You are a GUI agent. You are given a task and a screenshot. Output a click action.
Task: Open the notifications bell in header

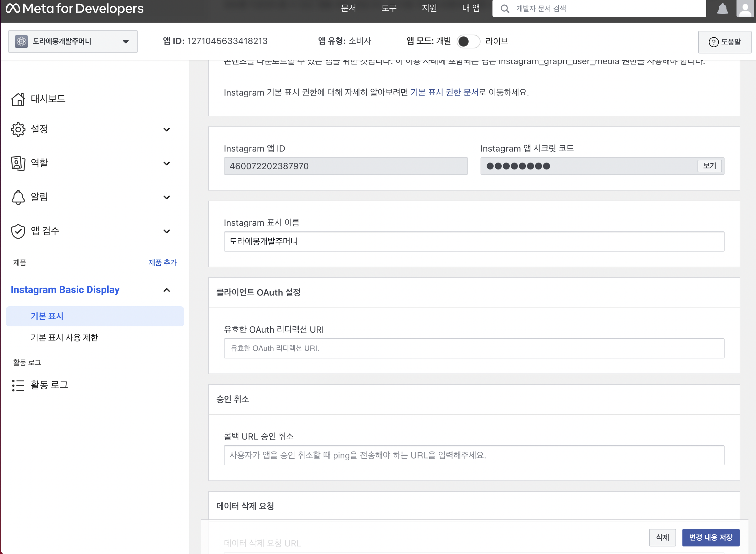[x=722, y=9]
